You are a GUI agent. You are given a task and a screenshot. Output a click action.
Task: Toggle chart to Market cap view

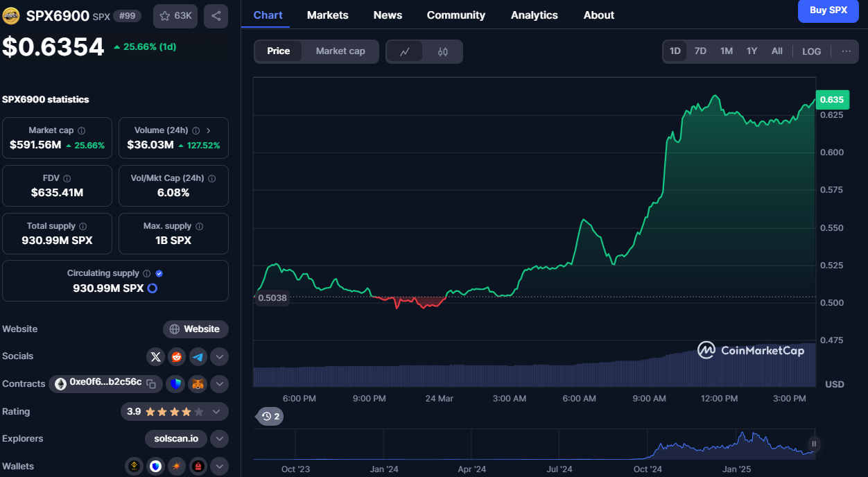click(x=340, y=51)
